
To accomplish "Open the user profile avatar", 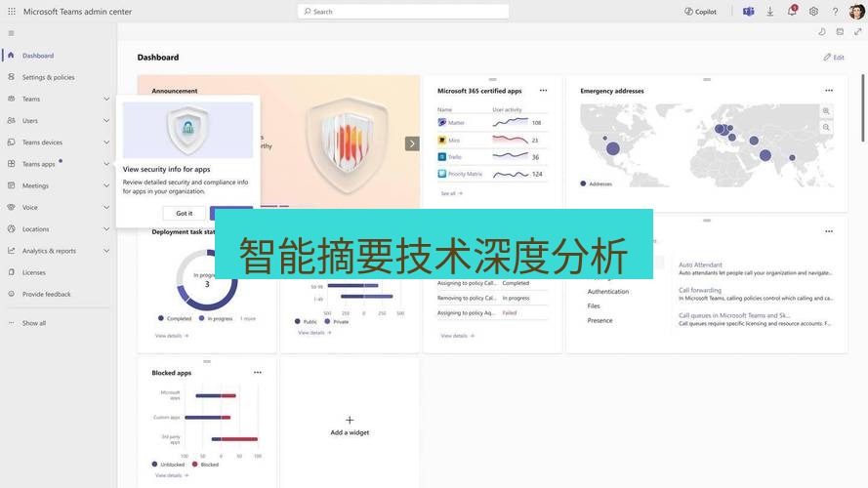I will [856, 11].
